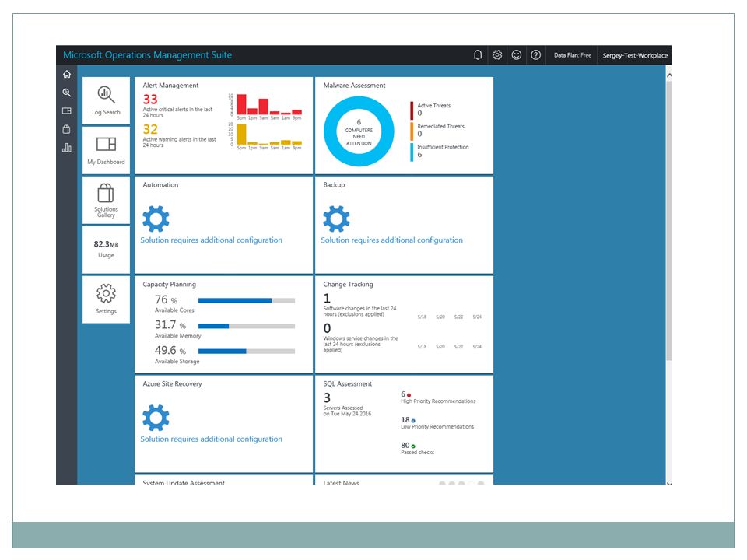Viewport: 747px width, 560px height.
Task: Click the Insufficient Protection blue indicator
Action: tap(412, 152)
